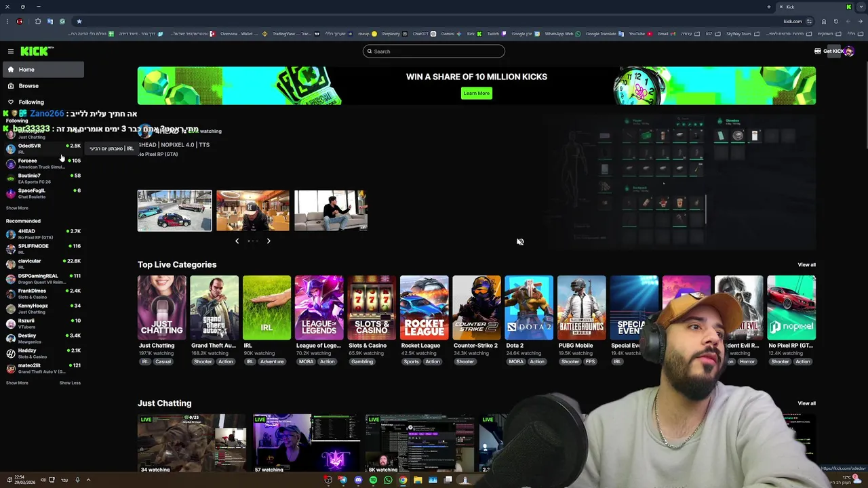Open the user profile avatar menu
Image resolution: width=868 pixels, height=488 pixels.
pos(849,52)
